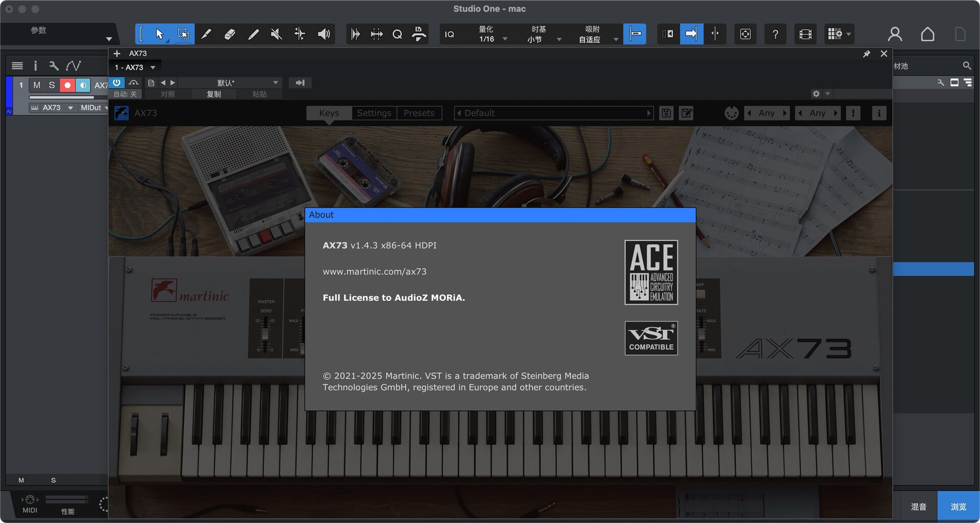Screen dimensions: 980x523
Task: Switch to the 浏览 browse tab
Action: pos(959,507)
